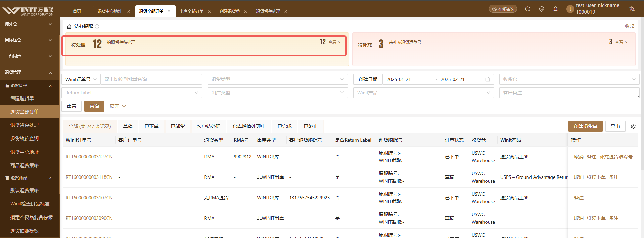This screenshot has height=238, width=644.
Task: Expand the 海外仓 sidebar menu
Action: point(29,24)
